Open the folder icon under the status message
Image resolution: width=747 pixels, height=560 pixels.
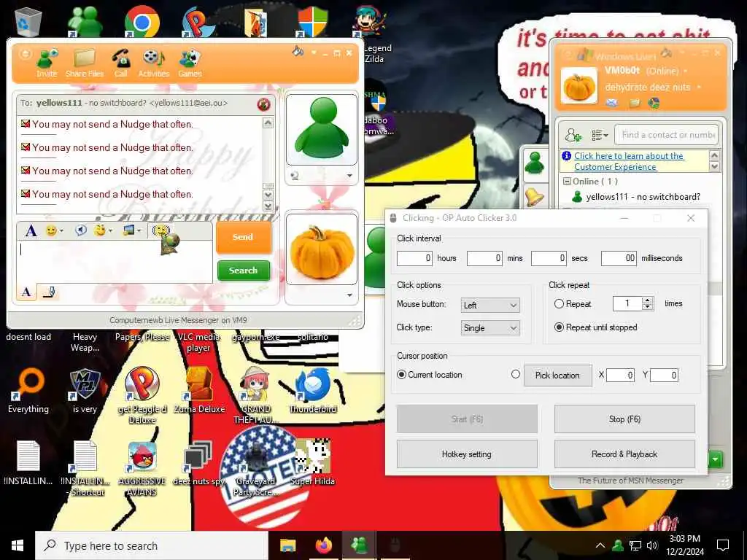(634, 103)
